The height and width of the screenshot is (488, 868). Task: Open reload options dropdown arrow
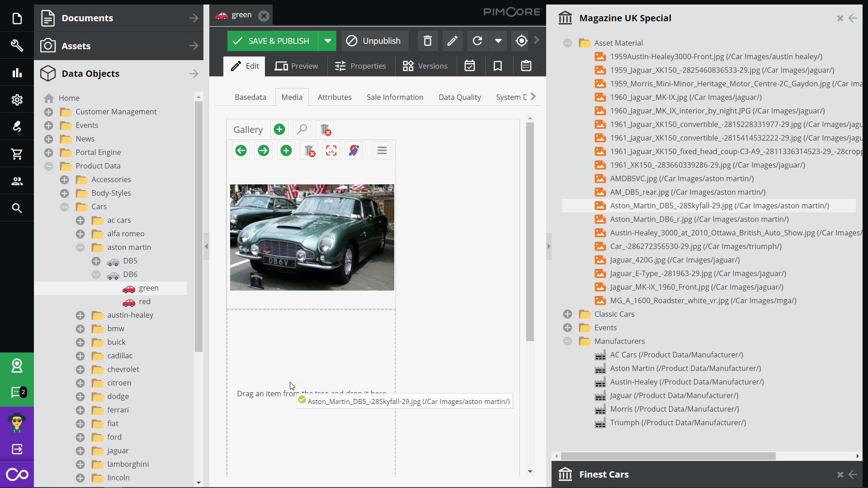(498, 41)
